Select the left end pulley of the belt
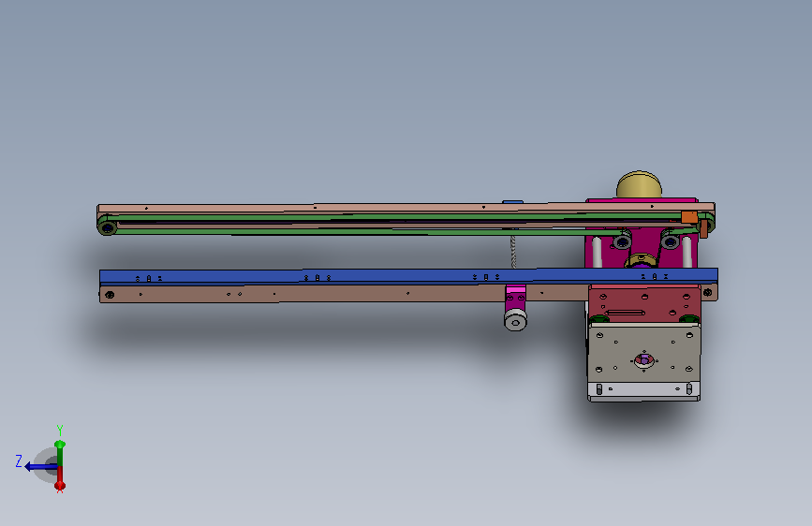 107,227
